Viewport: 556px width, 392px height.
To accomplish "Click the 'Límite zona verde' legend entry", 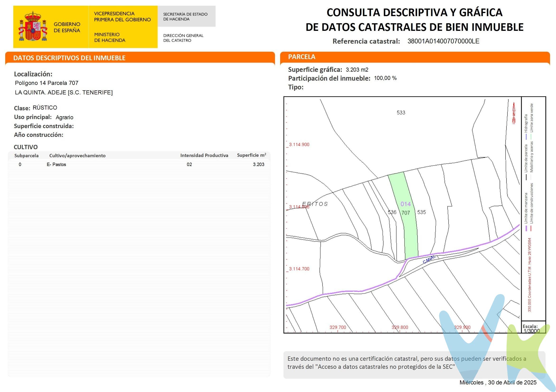I will tap(532, 118).
